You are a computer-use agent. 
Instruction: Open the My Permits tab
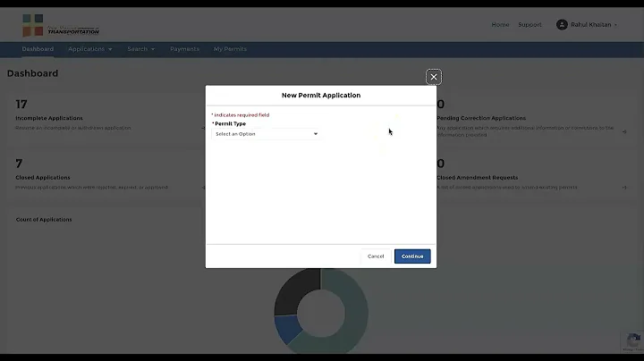[x=230, y=49]
